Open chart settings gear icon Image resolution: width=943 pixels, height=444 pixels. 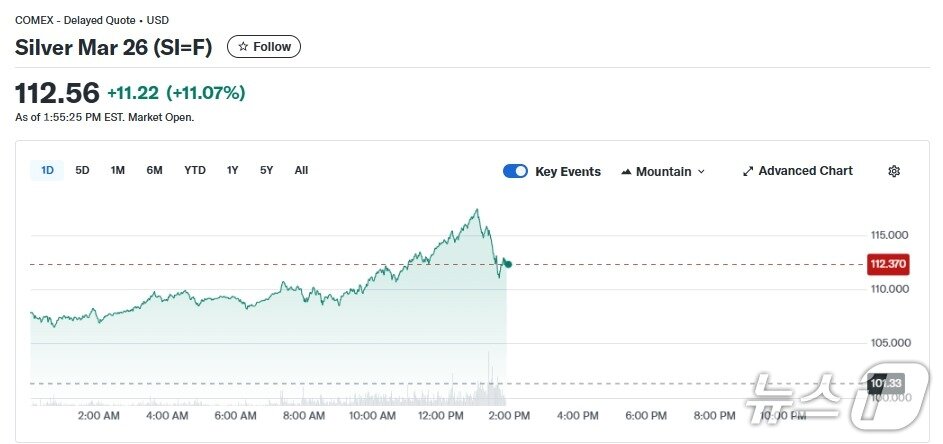(894, 171)
